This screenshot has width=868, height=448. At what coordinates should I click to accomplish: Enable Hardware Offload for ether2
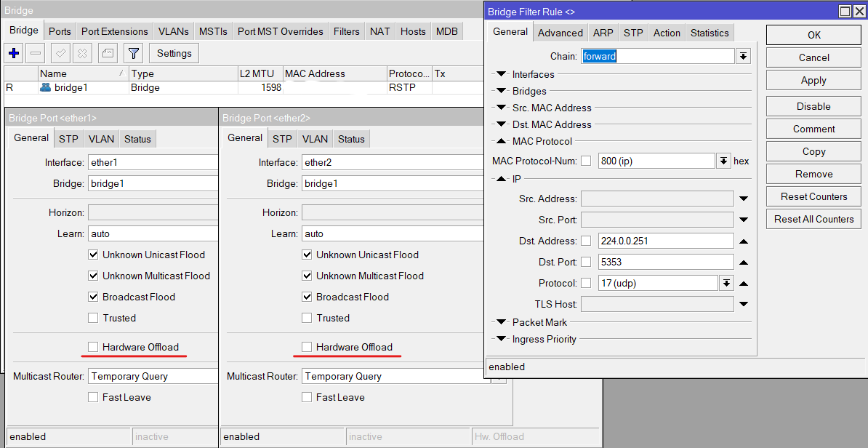point(307,347)
